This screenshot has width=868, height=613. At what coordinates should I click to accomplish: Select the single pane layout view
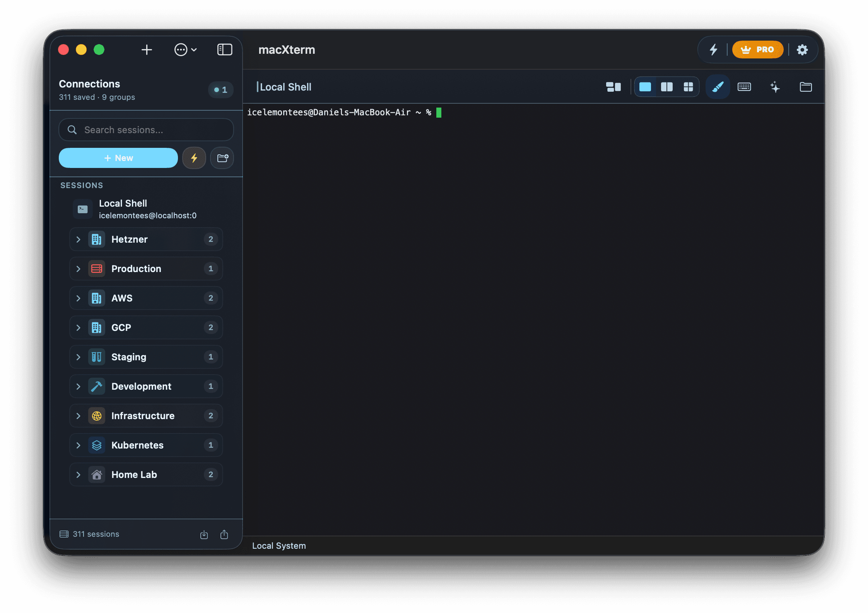[x=645, y=87]
